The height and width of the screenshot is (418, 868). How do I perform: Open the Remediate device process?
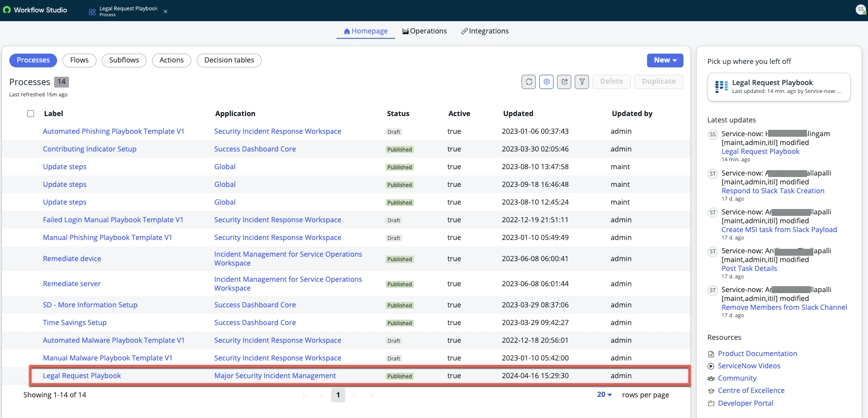pos(72,259)
